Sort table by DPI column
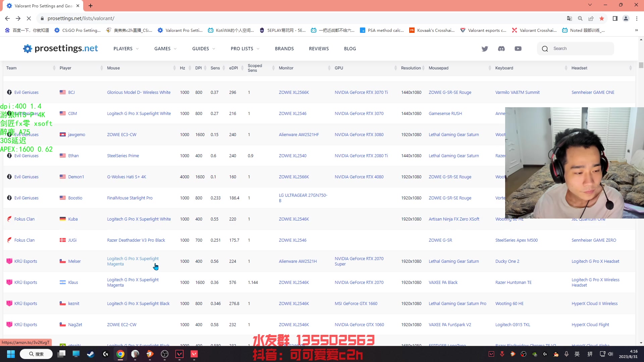Screen dimensions: 644x362 pos(199,68)
